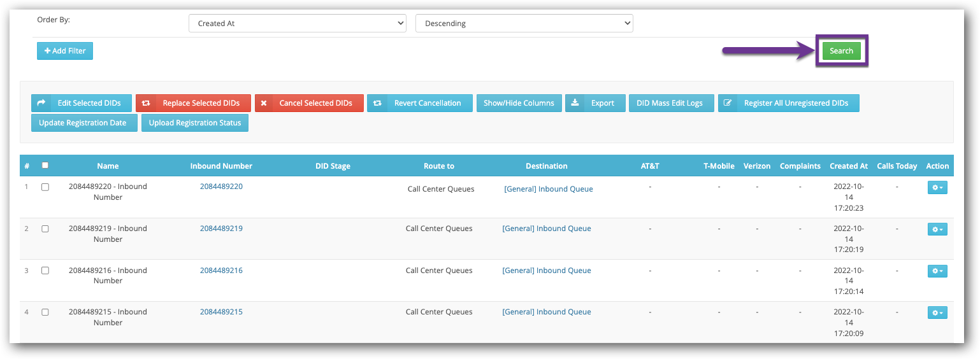Click the name '2084489216 - Inbound Number'
The image size is (980, 359).
coord(108,276)
